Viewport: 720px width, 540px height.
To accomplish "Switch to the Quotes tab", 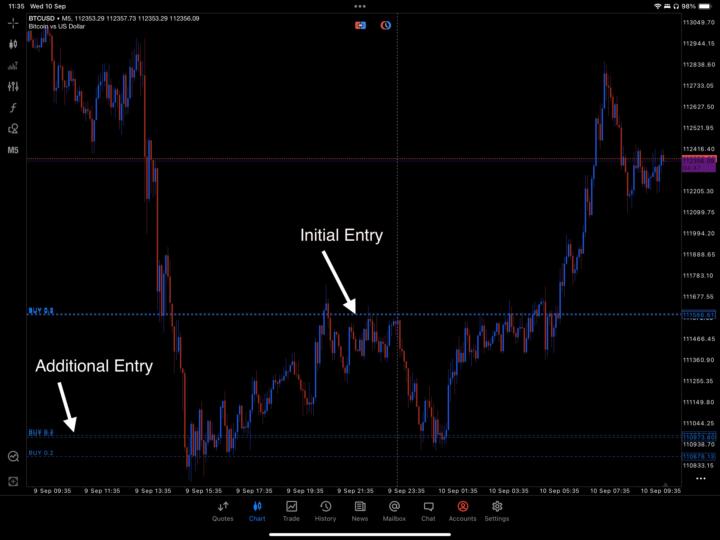I will (x=223, y=511).
